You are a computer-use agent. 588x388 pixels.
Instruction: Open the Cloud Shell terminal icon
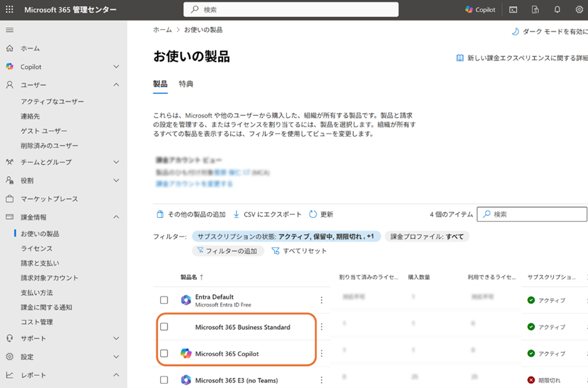click(513, 10)
